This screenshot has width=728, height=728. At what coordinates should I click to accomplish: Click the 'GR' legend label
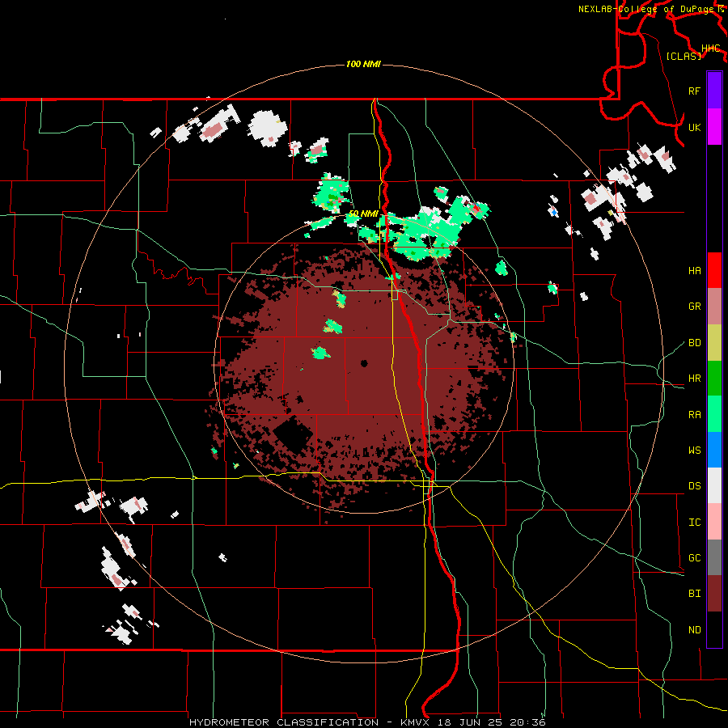click(694, 307)
